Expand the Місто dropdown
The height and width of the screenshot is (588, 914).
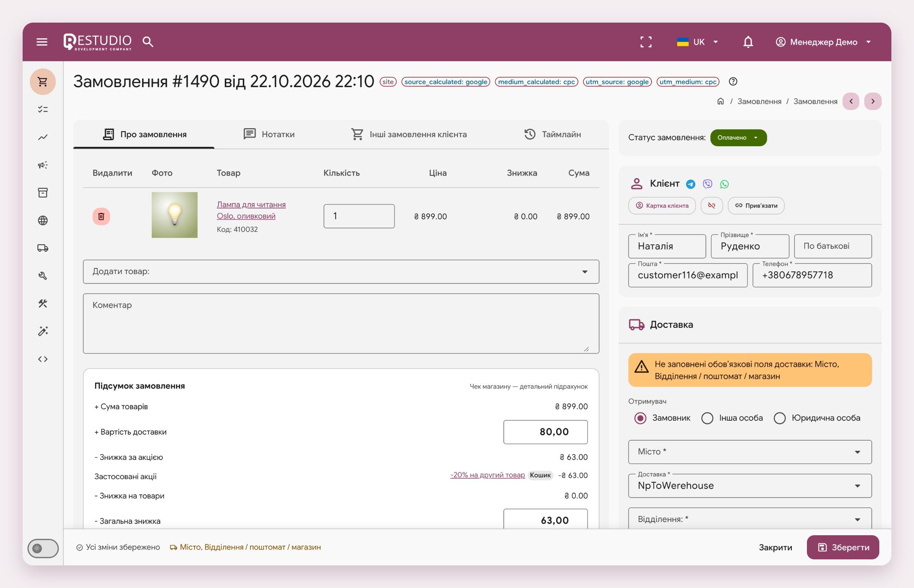click(749, 452)
